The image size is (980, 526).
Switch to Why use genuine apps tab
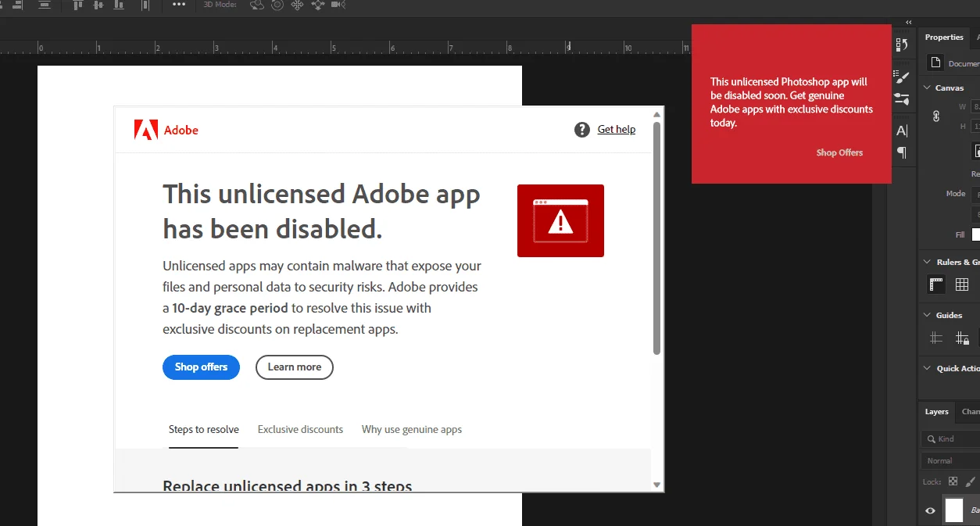click(412, 429)
